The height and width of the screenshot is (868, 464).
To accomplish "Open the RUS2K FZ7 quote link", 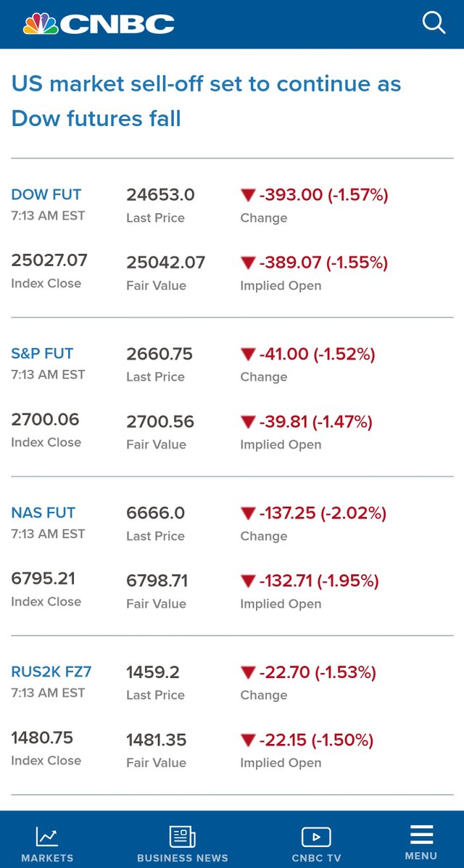I will 51,672.
